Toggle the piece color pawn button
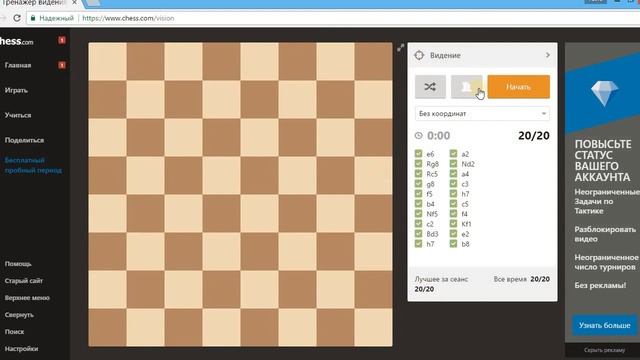 (467, 87)
